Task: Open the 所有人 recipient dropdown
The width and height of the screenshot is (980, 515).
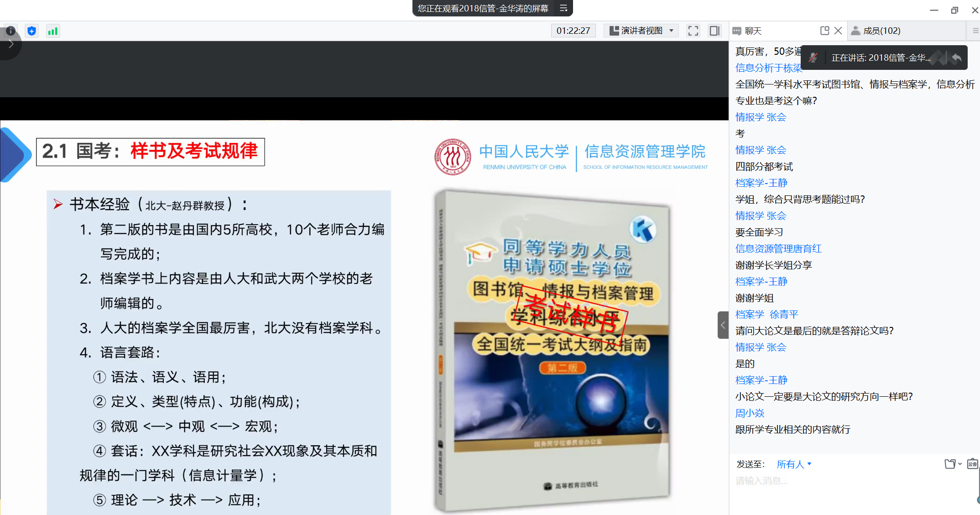Action: pyautogui.click(x=794, y=464)
